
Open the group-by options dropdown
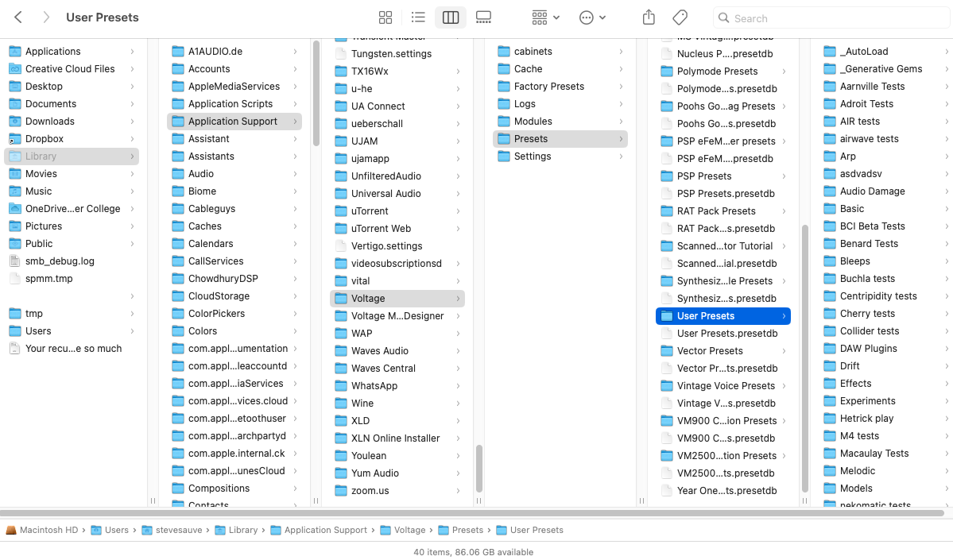click(x=545, y=17)
